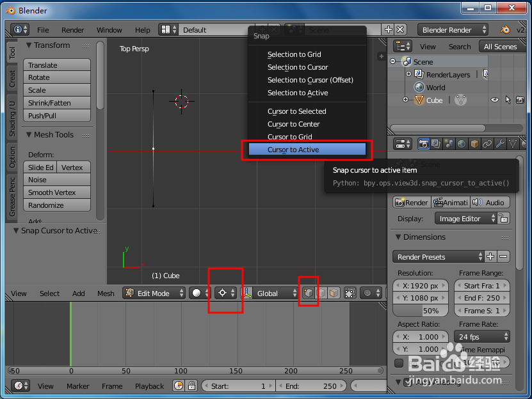Open the Global orientation dropdown
The image size is (532, 399).
pyautogui.click(x=275, y=293)
